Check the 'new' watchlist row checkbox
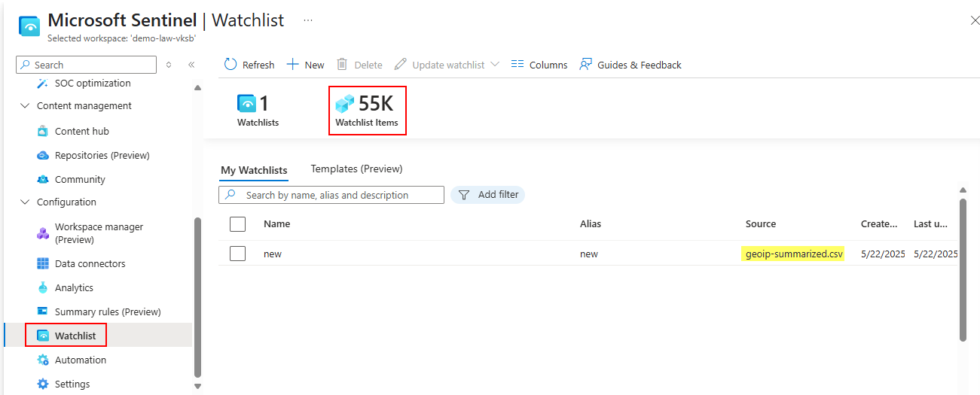The height and width of the screenshot is (395, 980). 238,254
